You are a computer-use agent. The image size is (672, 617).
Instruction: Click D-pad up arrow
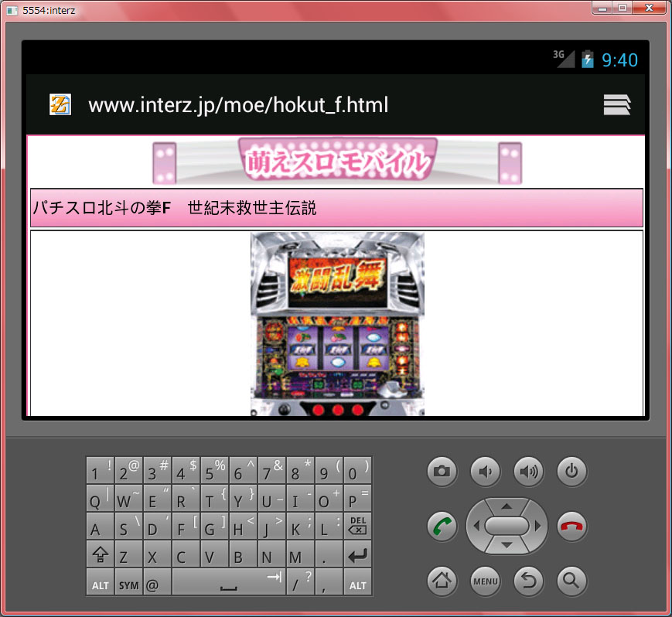pos(507,506)
